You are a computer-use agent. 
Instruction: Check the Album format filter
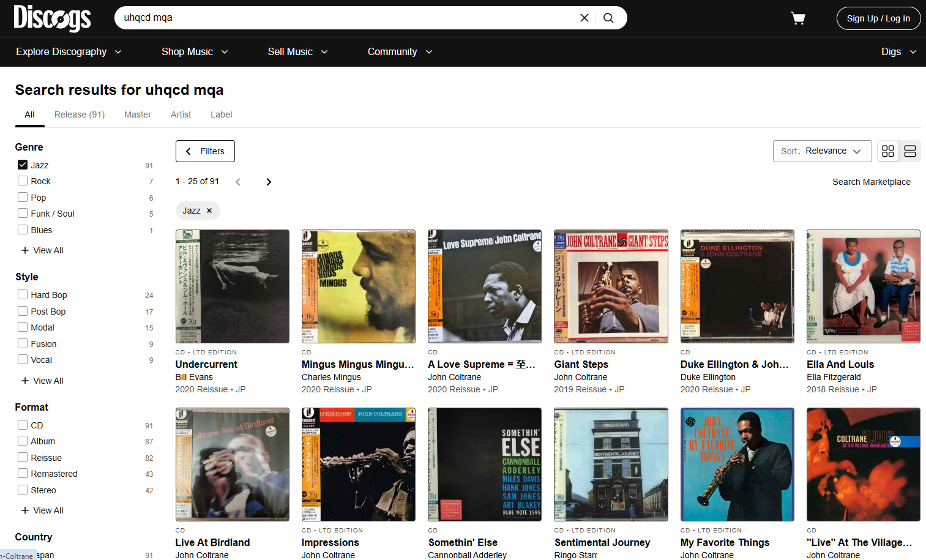tap(23, 441)
